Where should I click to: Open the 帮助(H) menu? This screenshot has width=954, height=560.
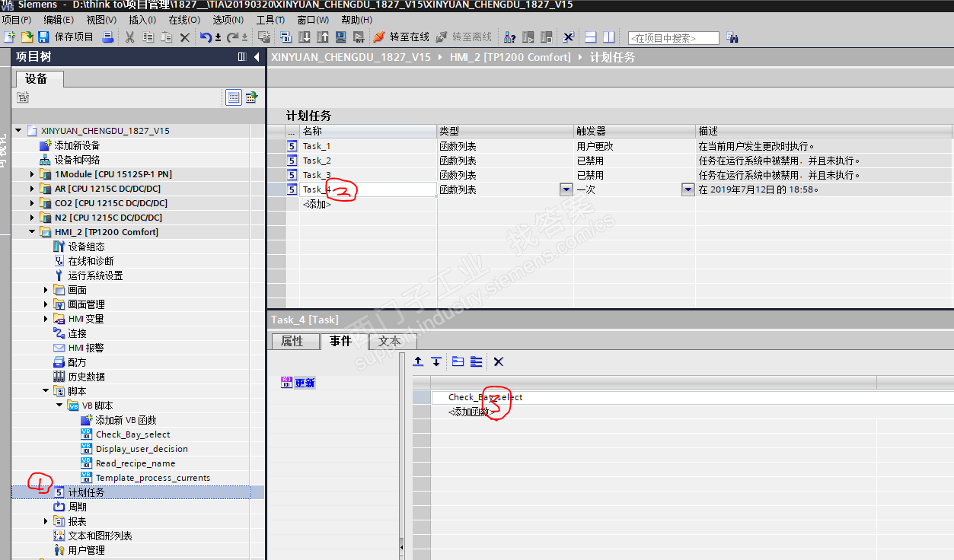coord(356,20)
